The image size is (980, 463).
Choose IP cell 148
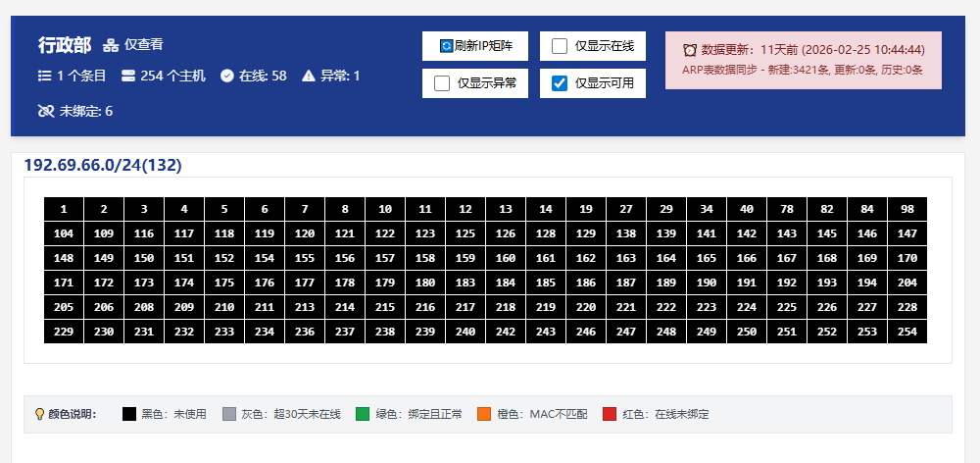(x=64, y=258)
